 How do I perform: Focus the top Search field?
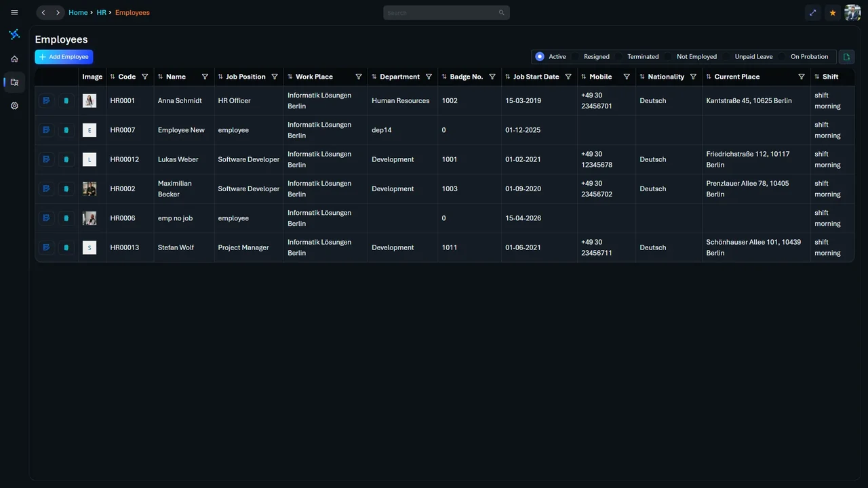[446, 12]
